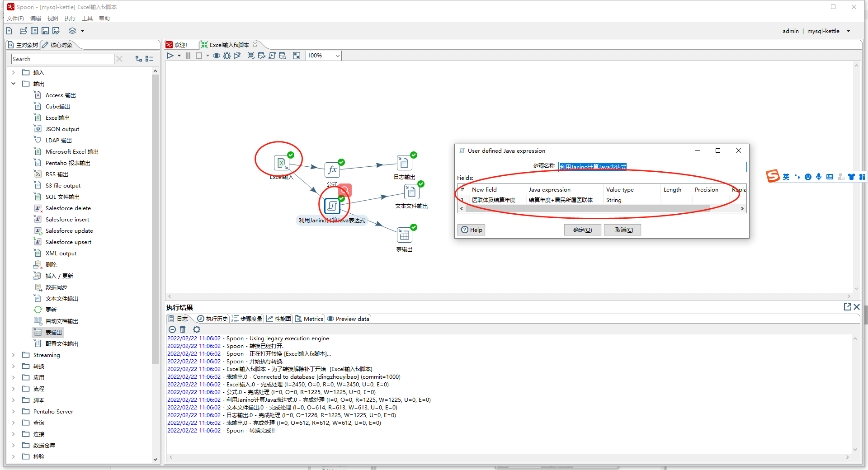Start debugging with the bug icon
Image resolution: width=868 pixels, height=470 pixels.
(226, 56)
